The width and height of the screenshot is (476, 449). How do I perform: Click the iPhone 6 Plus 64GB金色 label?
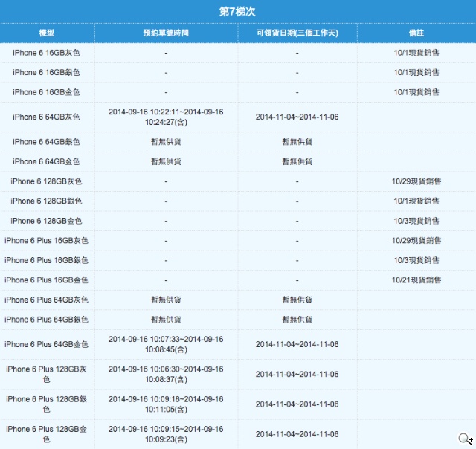pyautogui.click(x=46, y=344)
